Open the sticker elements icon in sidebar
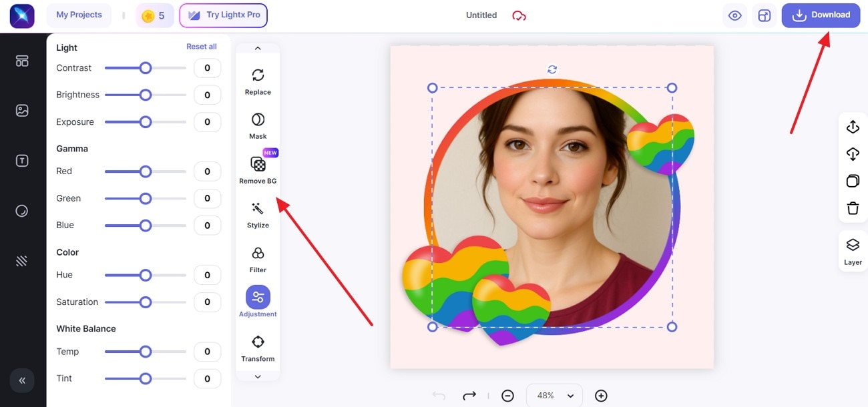The height and width of the screenshot is (407, 868). tap(22, 211)
